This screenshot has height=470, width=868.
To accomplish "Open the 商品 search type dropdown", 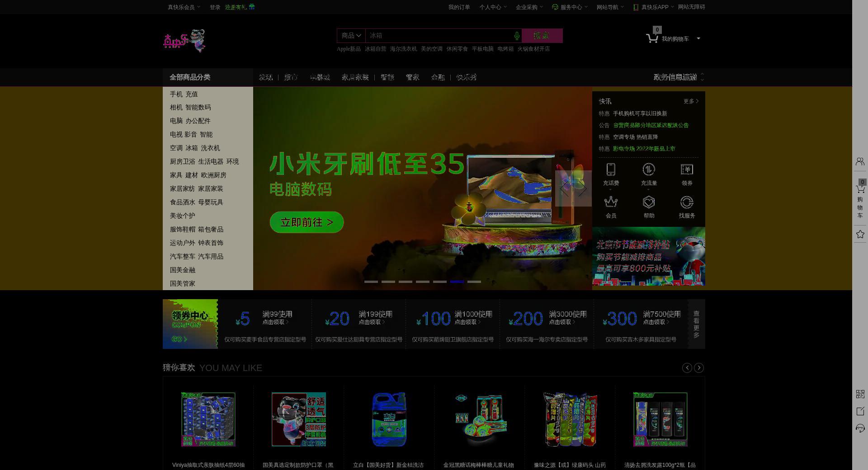I will (351, 36).
